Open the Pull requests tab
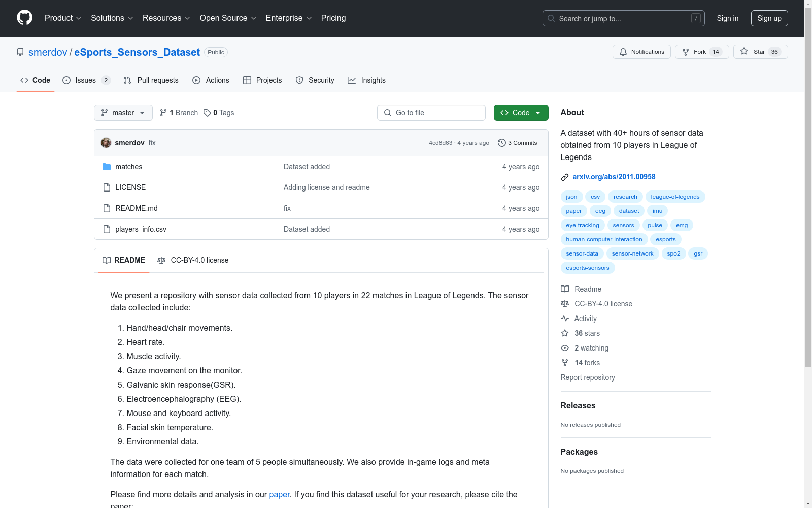812x508 pixels. click(x=151, y=80)
